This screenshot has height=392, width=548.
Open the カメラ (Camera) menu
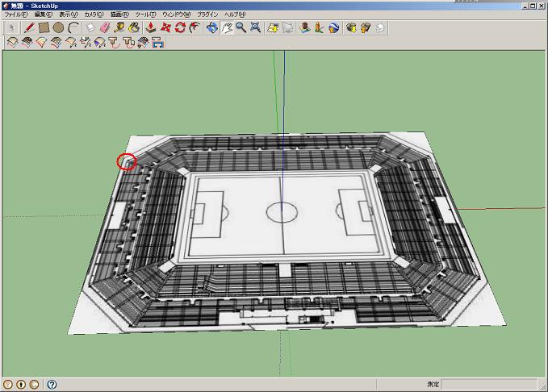93,15
